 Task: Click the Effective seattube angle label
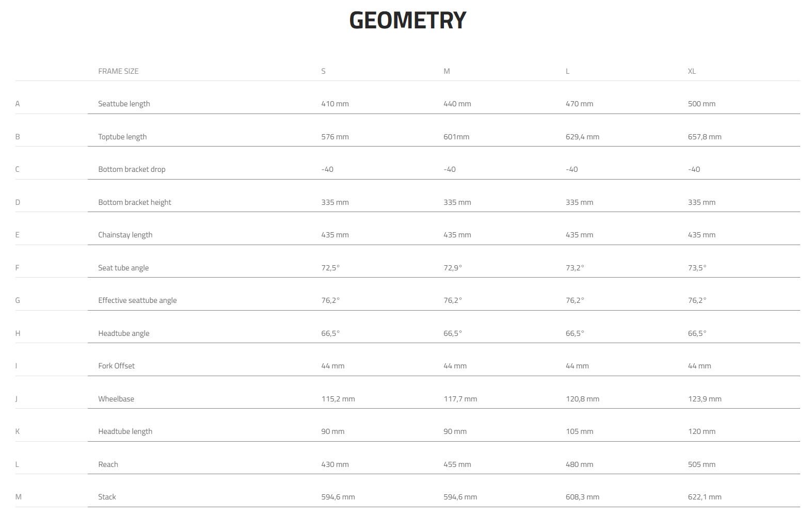(x=137, y=300)
